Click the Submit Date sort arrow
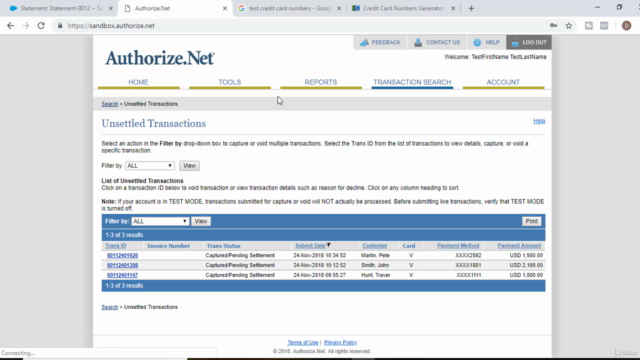 (328, 245)
